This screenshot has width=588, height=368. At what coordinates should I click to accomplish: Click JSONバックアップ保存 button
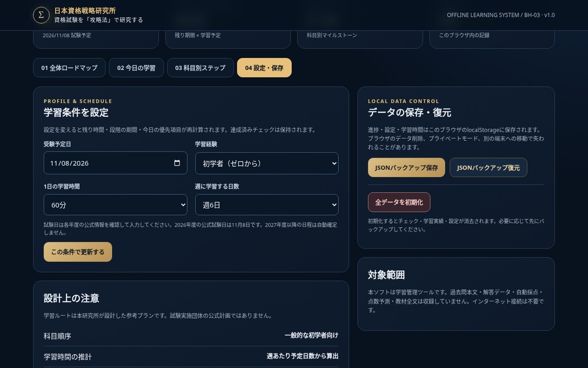click(x=407, y=167)
